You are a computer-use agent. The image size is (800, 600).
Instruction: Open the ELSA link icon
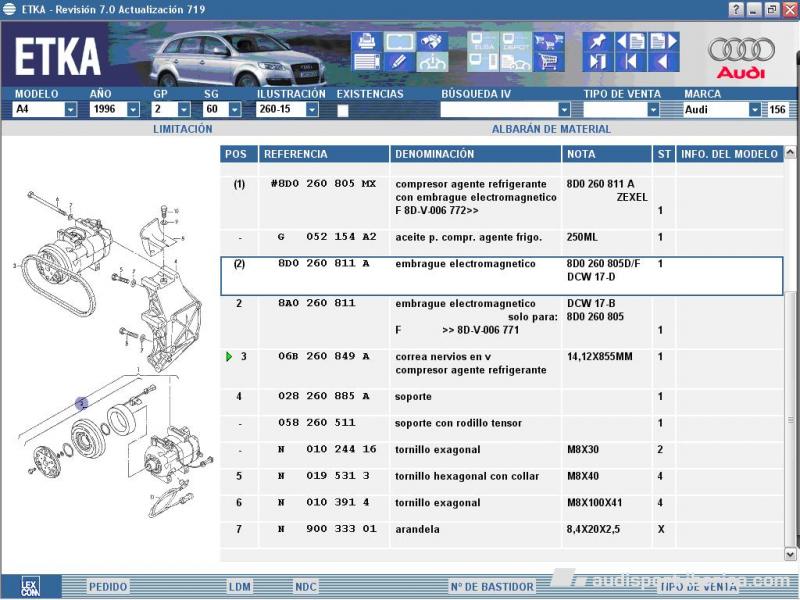(x=483, y=41)
